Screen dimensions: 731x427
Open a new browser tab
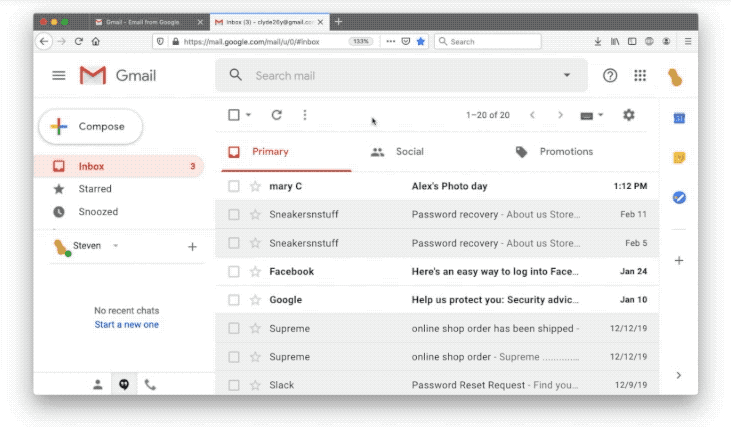pyautogui.click(x=338, y=21)
